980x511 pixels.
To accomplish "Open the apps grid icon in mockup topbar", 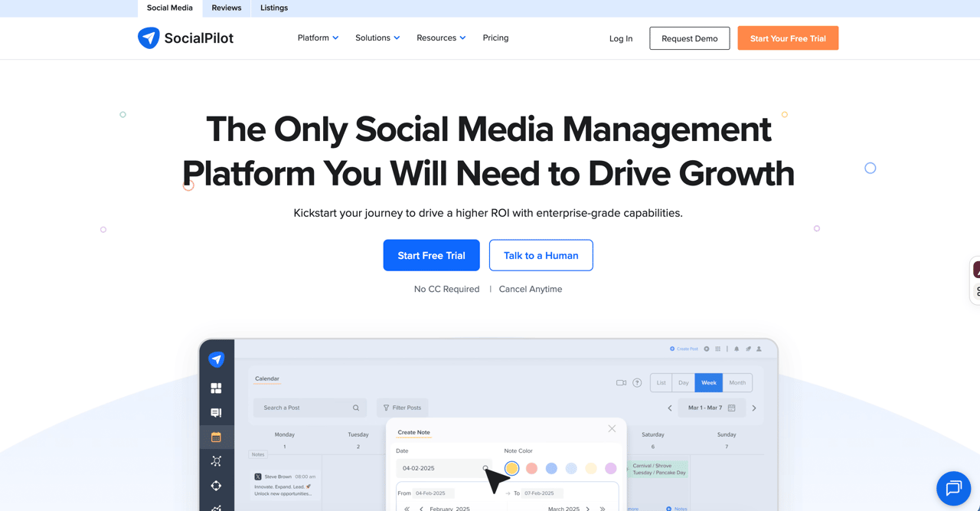I will point(717,349).
